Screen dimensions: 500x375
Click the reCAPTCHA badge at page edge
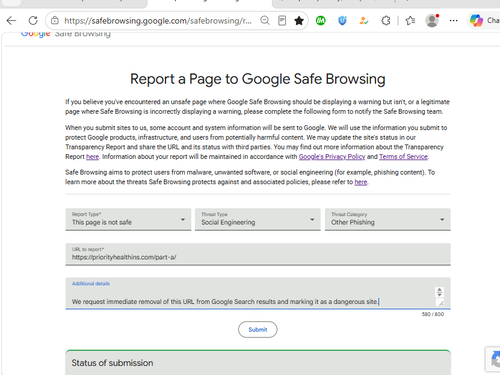click(x=493, y=359)
